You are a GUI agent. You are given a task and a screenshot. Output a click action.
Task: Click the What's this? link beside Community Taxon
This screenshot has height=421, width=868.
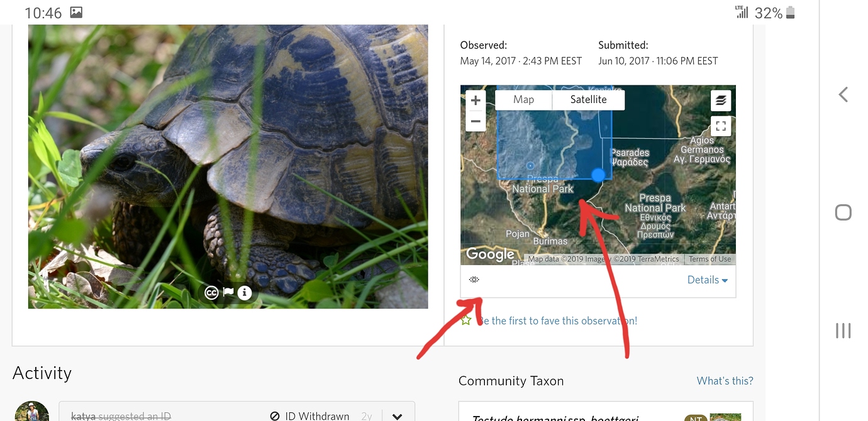724,380
